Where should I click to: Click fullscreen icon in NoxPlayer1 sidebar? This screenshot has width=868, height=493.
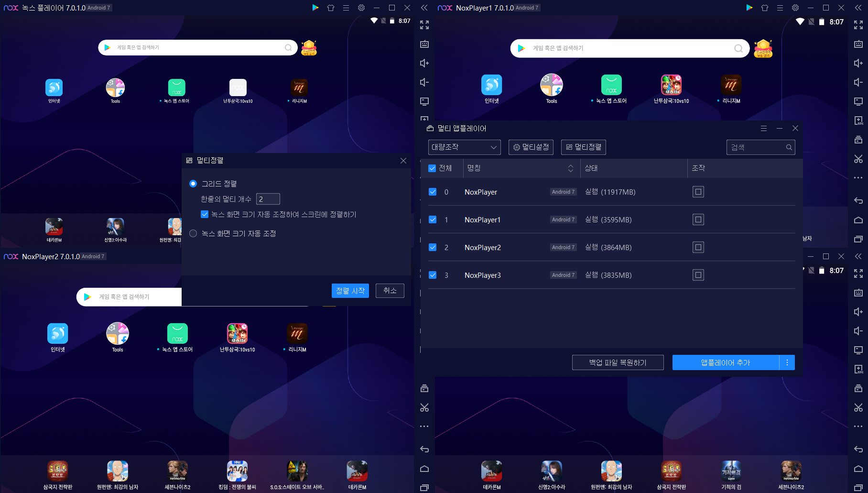point(858,25)
